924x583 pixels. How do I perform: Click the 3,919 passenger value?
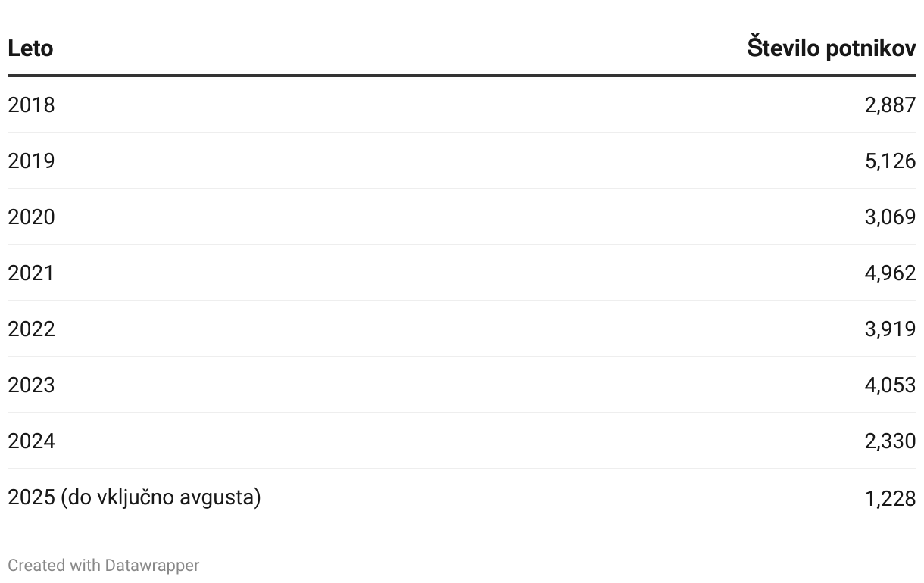pyautogui.click(x=890, y=329)
